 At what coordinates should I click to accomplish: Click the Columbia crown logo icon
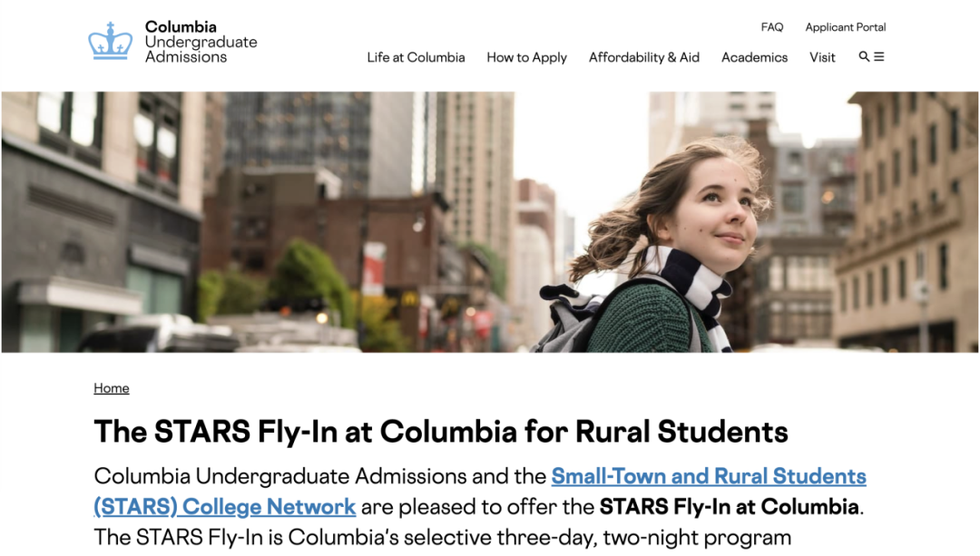coord(110,42)
